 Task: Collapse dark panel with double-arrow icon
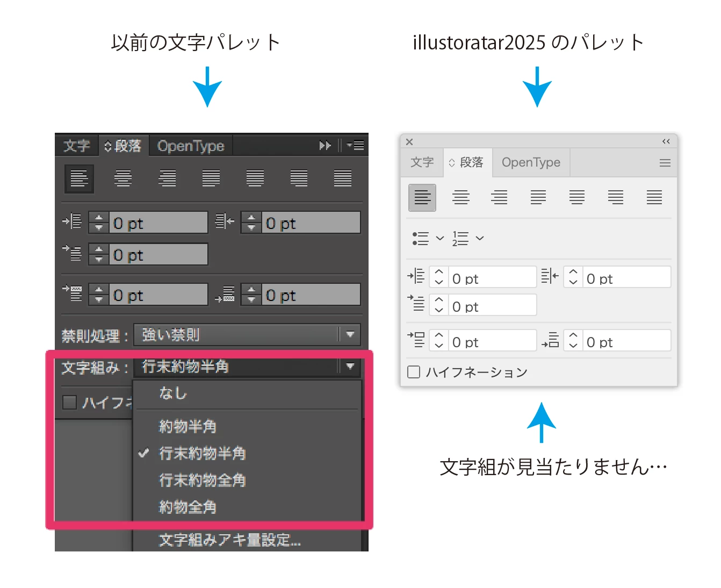(325, 146)
